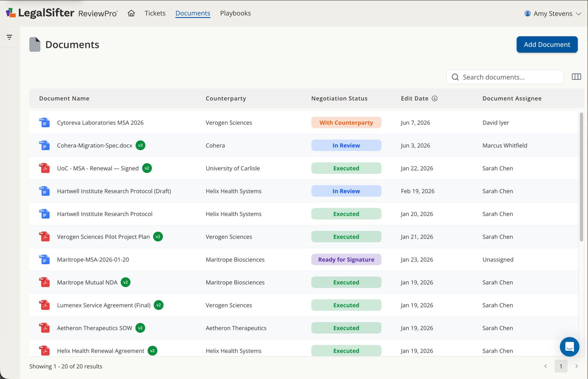Image resolution: width=588 pixels, height=379 pixels.
Task: Click the 'Marcus Whitfield' assignee cell
Action: tap(505, 145)
